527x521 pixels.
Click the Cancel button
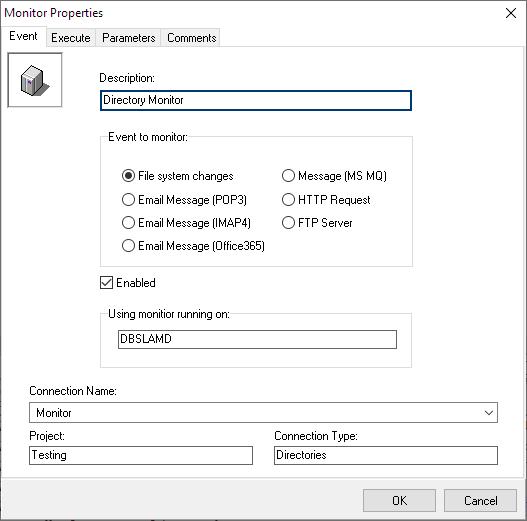(x=480, y=500)
